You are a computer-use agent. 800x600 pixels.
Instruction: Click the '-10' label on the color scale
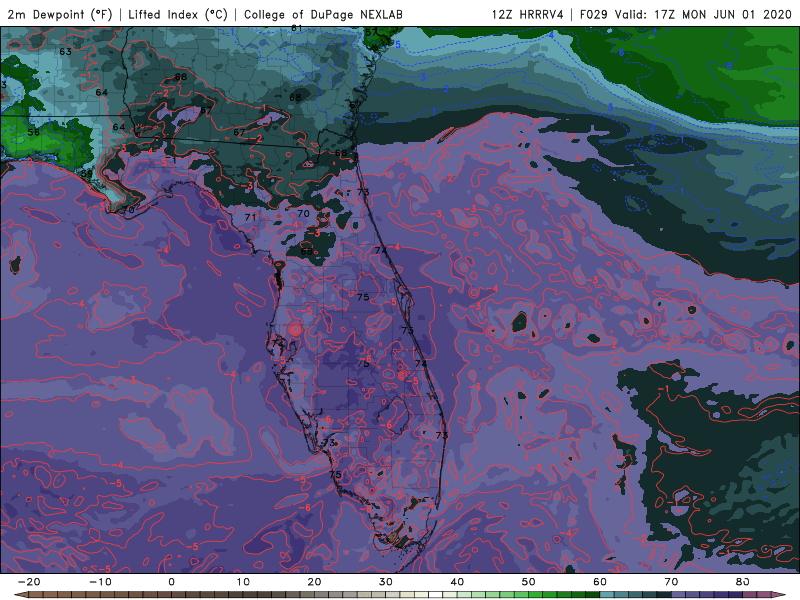point(100,582)
